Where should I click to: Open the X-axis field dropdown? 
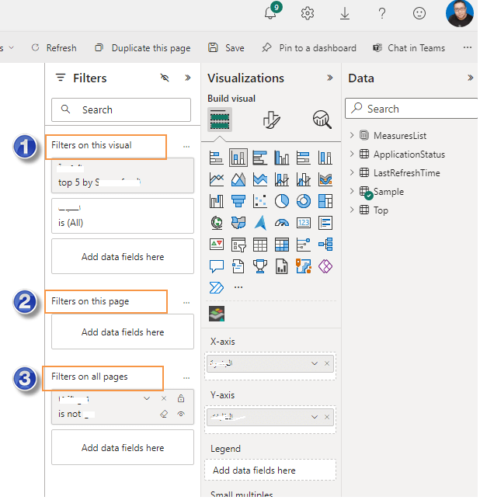[314, 363]
